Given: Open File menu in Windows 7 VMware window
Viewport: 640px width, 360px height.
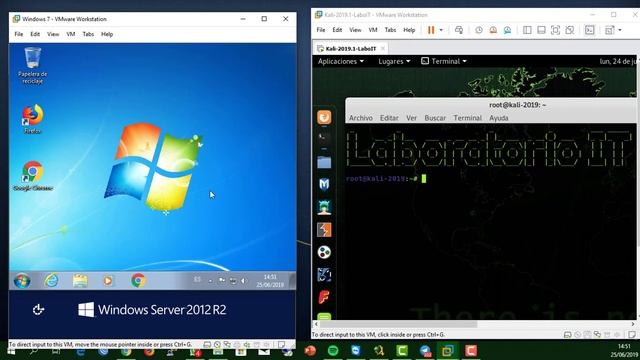Looking at the screenshot, I should 19,34.
